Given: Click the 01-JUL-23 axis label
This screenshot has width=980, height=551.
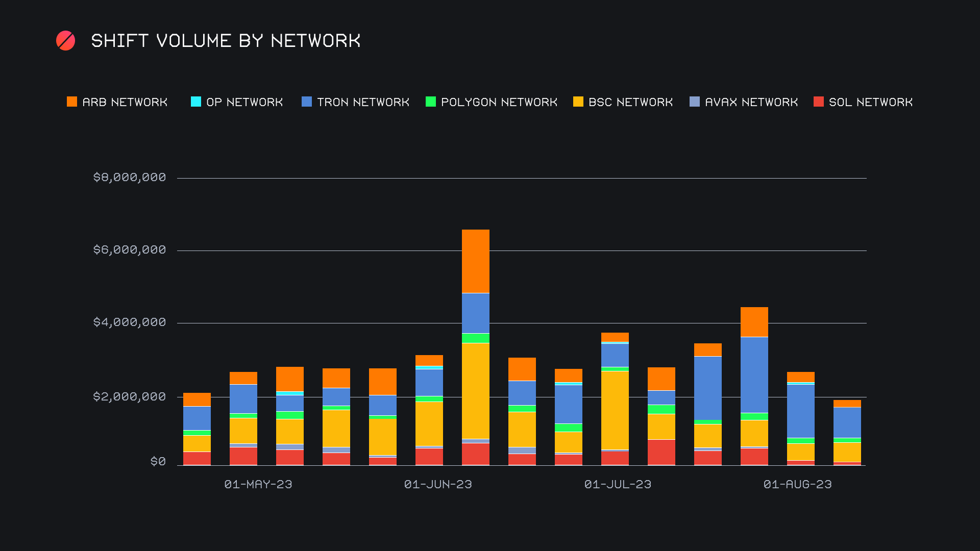Looking at the screenshot, I should pyautogui.click(x=618, y=484).
